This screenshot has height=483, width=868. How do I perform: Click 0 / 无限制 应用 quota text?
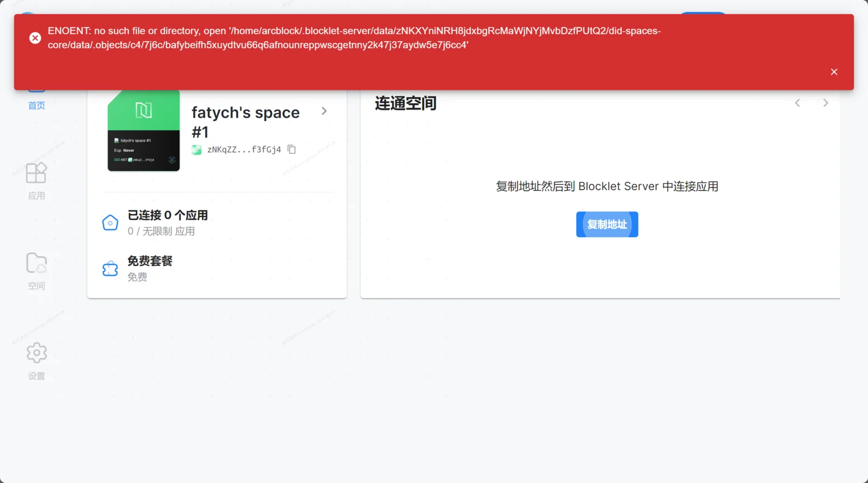[x=161, y=231]
